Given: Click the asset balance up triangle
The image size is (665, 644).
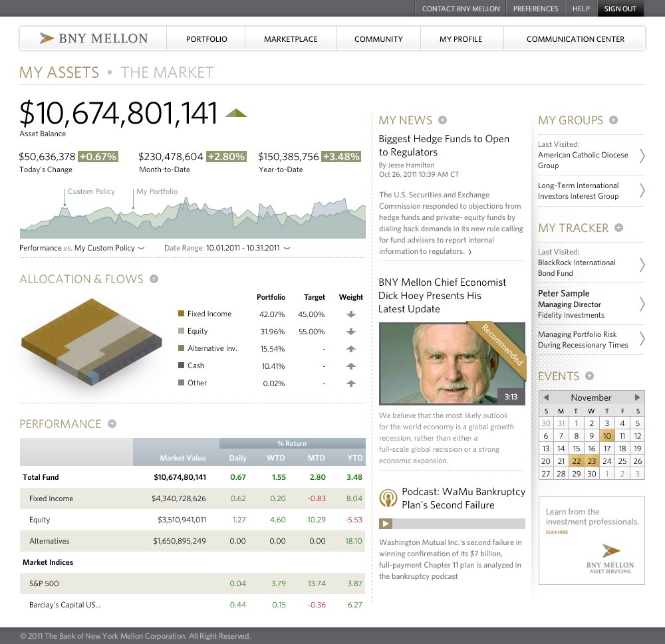Looking at the screenshot, I should pos(236,113).
